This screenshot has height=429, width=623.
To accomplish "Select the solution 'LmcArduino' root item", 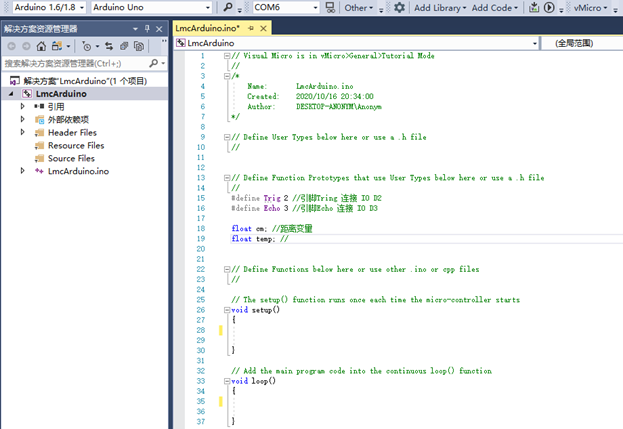I will click(x=85, y=81).
